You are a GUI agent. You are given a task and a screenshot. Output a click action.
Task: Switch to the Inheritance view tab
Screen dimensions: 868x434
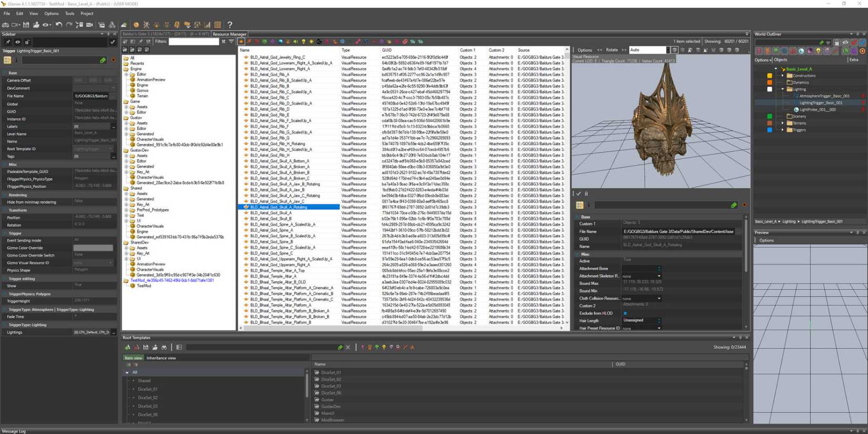tap(161, 358)
